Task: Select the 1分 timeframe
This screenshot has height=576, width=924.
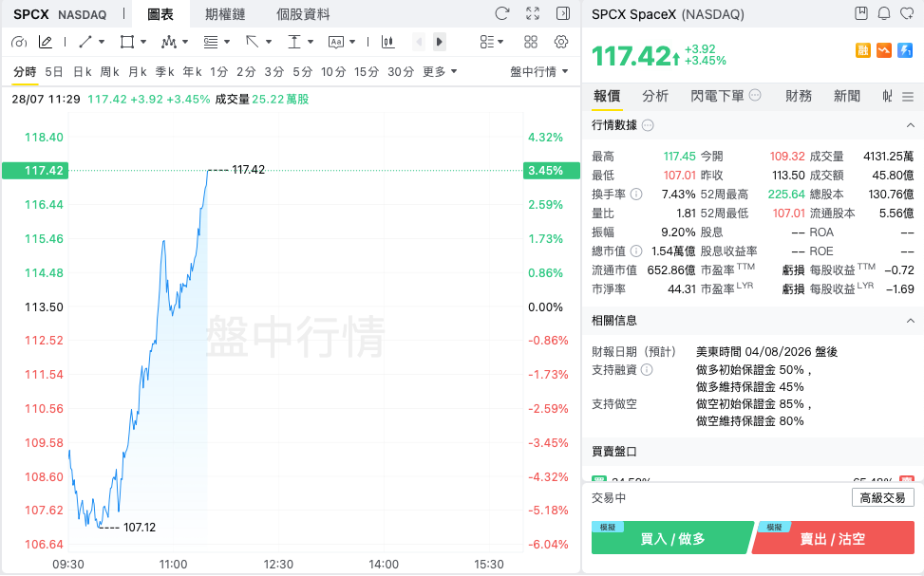Action: (218, 72)
